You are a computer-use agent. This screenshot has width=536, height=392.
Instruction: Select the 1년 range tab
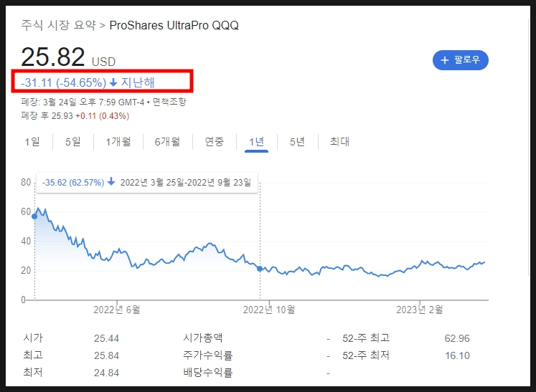pos(256,141)
